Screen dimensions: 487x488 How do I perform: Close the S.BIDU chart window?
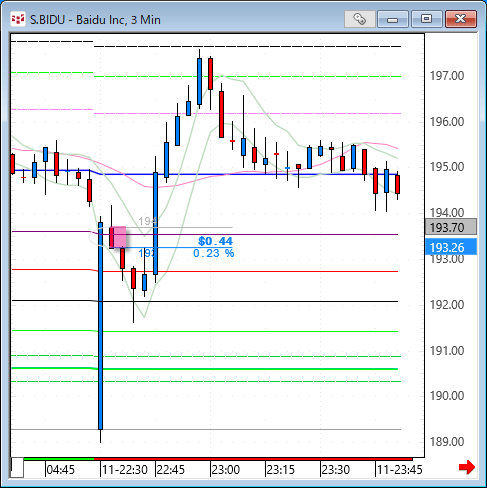[461, 19]
